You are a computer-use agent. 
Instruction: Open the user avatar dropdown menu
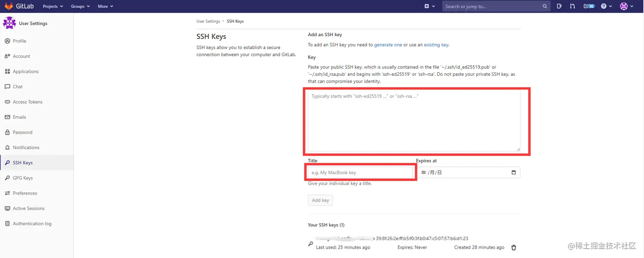pyautogui.click(x=626, y=6)
